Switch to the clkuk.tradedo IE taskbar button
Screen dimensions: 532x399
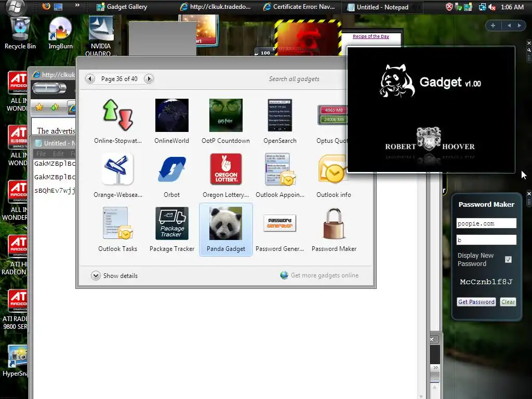click(216, 7)
